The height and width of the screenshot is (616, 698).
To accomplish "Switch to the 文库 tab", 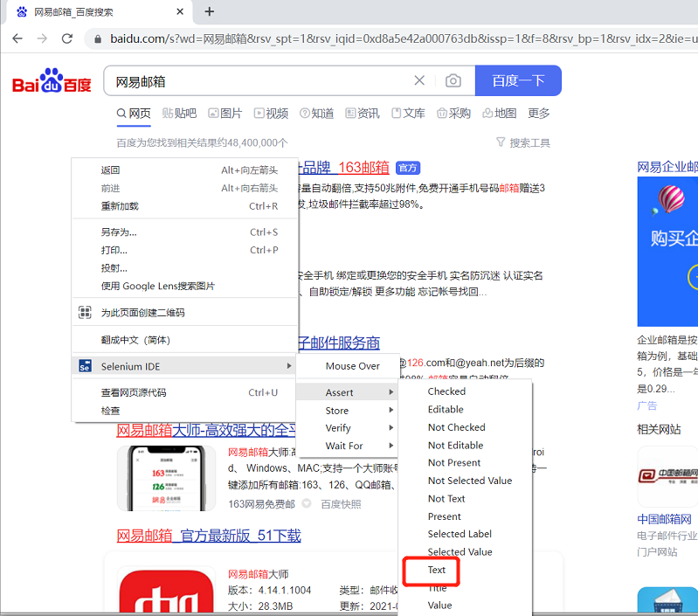I will pos(408,114).
